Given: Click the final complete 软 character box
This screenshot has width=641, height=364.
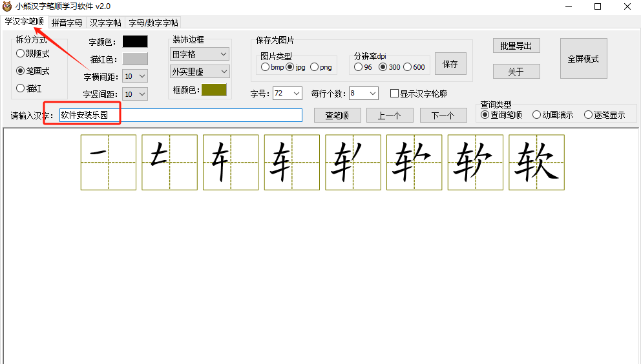Looking at the screenshot, I should (536, 162).
